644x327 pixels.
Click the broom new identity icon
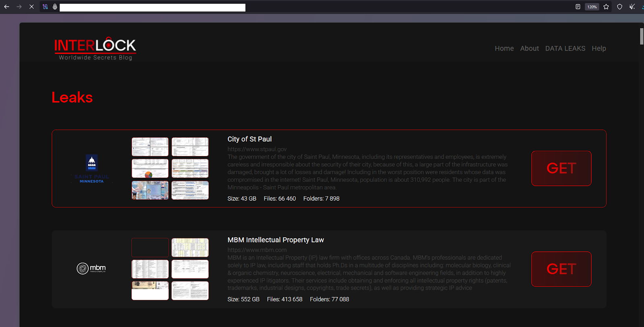tap(632, 7)
